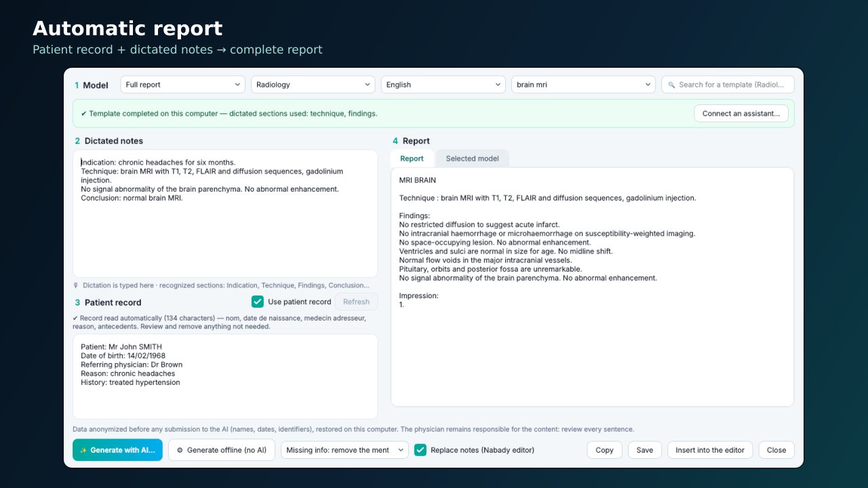
Task: Click 'Conclusion: normal brain MRI.' in dictated notes
Action: pos(132,198)
